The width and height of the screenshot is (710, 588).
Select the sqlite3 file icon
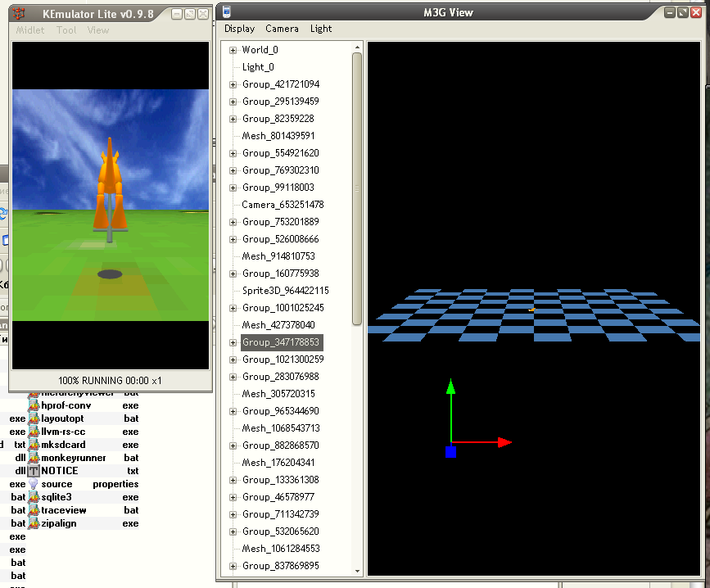pyautogui.click(x=34, y=497)
